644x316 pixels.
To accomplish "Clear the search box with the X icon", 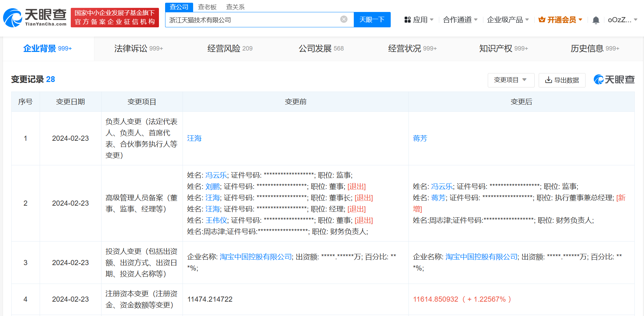I will pyautogui.click(x=344, y=19).
